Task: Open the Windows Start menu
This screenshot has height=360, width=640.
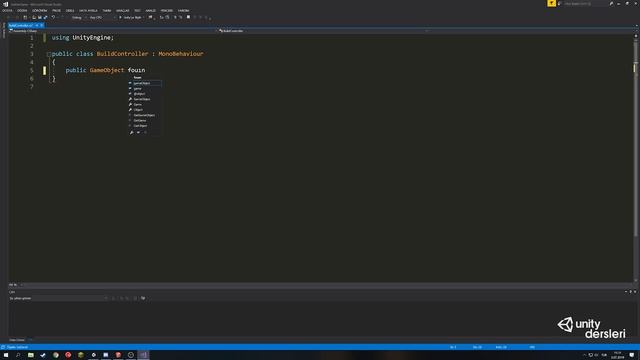Action: point(6,355)
